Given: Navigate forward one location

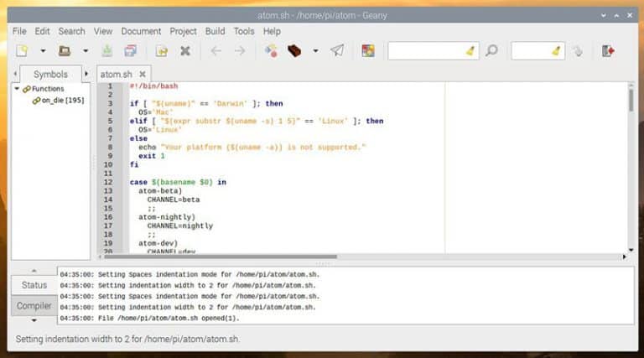Looking at the screenshot, I should (240, 51).
